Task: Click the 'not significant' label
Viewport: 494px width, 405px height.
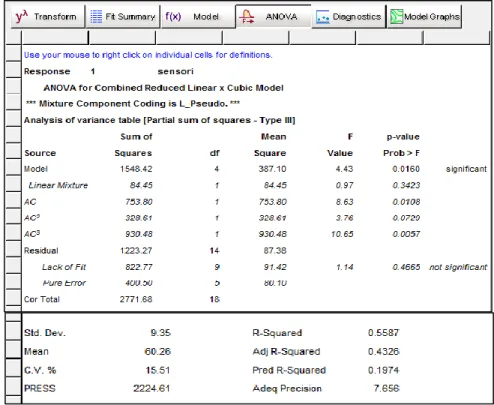Action: point(458,267)
